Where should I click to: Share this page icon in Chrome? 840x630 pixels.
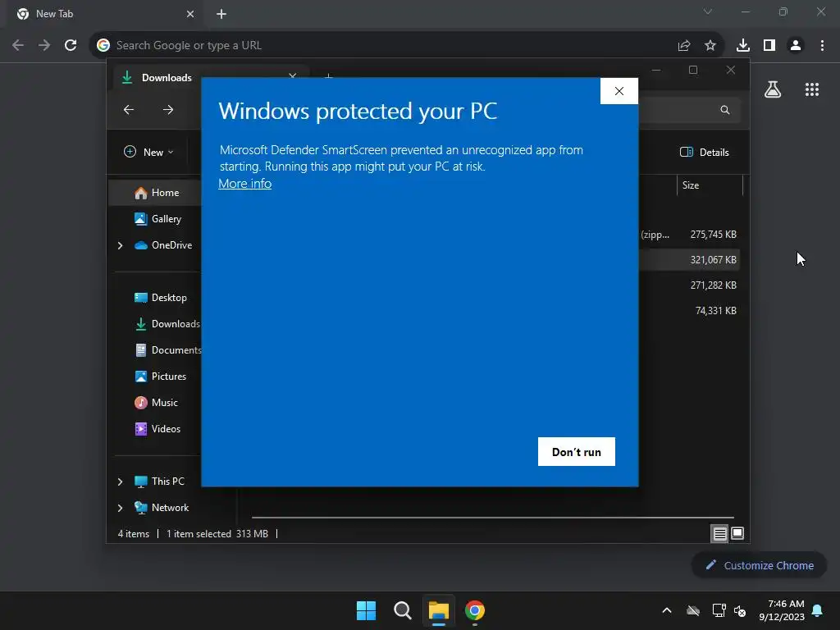(x=683, y=46)
